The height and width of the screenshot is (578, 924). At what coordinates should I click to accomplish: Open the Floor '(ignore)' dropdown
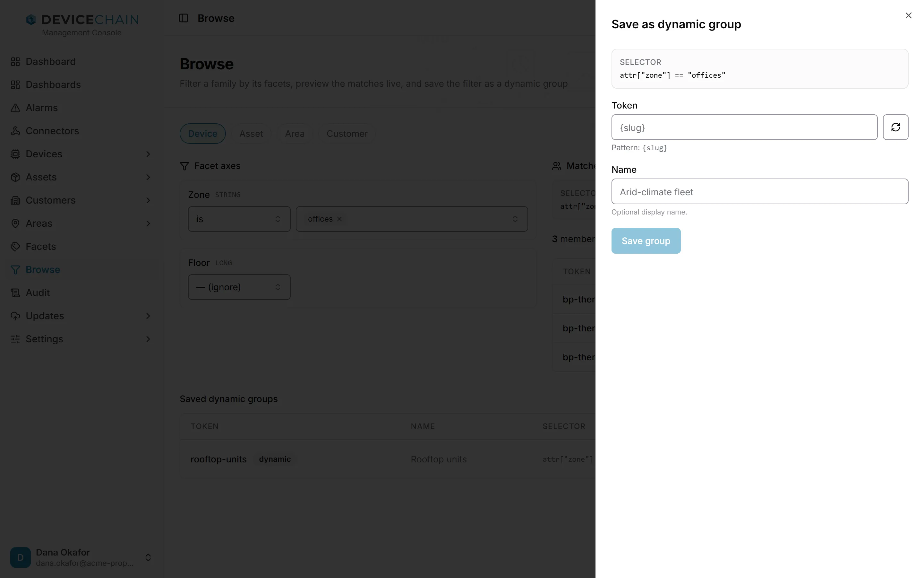click(239, 287)
